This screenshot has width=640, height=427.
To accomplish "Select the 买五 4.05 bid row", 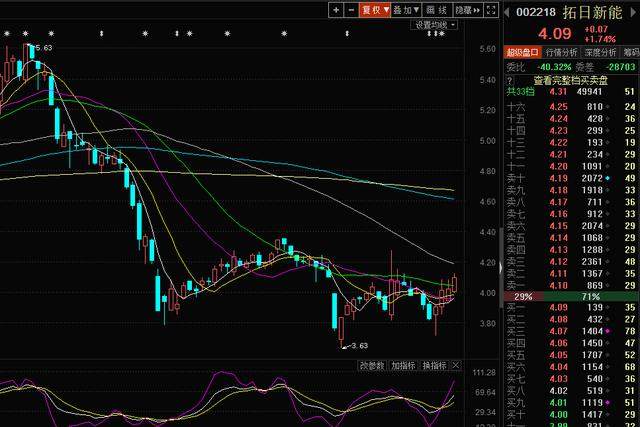I will [571, 355].
